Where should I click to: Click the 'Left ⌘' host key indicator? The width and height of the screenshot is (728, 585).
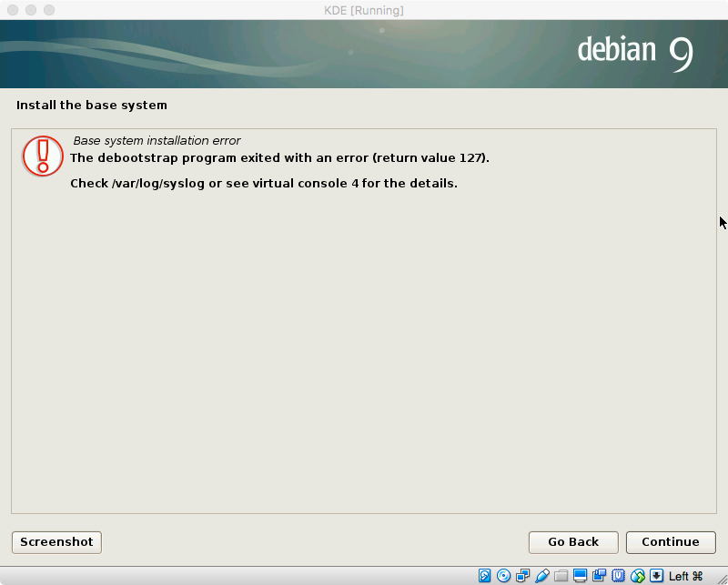(686, 576)
